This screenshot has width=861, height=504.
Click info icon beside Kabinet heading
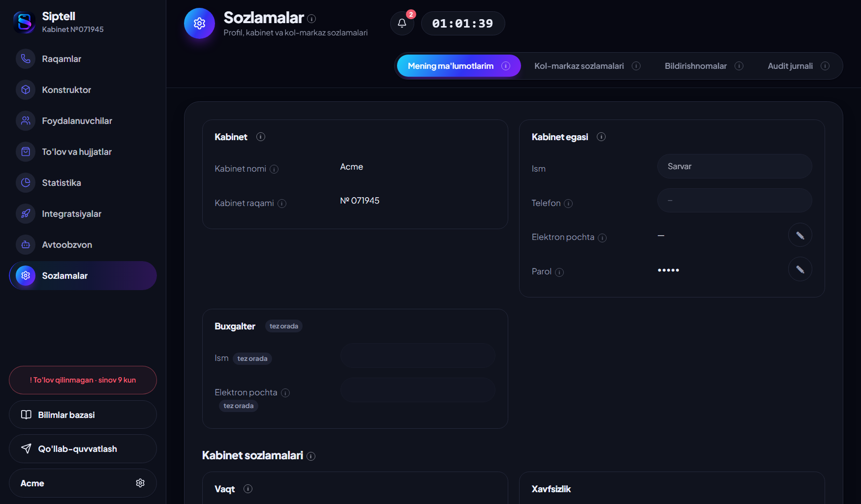coord(261,137)
